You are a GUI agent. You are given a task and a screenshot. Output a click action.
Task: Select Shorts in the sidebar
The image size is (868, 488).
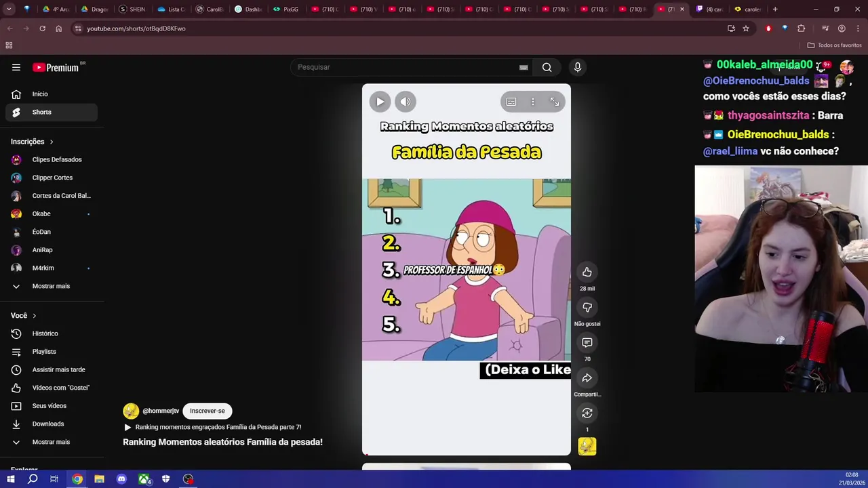52,112
